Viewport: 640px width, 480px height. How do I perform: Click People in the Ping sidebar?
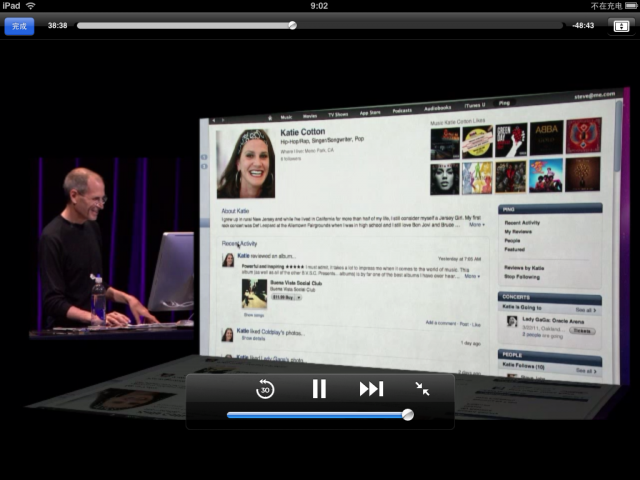click(x=512, y=241)
